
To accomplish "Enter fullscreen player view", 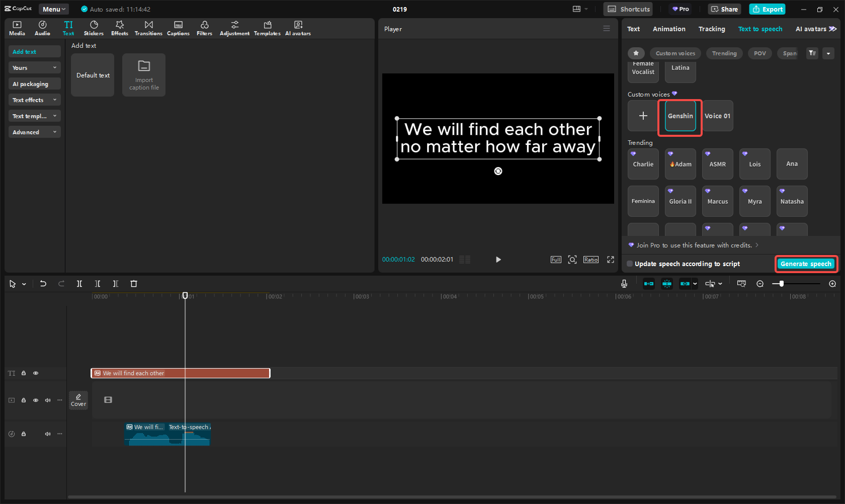I will coord(611,260).
